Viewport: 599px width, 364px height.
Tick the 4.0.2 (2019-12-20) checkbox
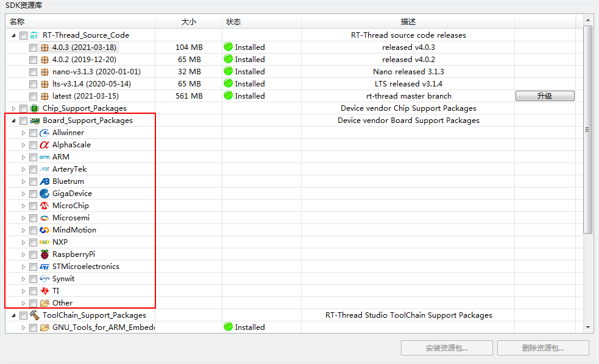[34, 60]
